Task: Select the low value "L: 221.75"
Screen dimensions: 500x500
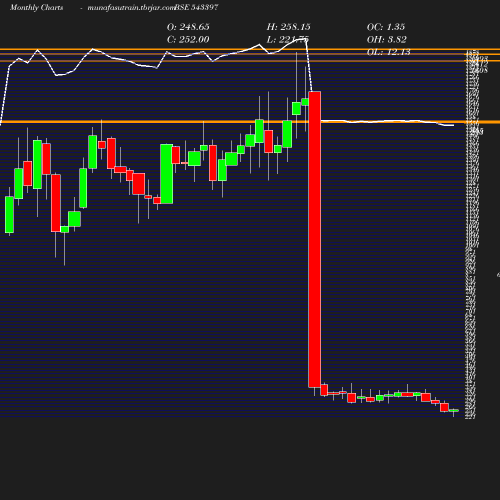Action: point(288,40)
